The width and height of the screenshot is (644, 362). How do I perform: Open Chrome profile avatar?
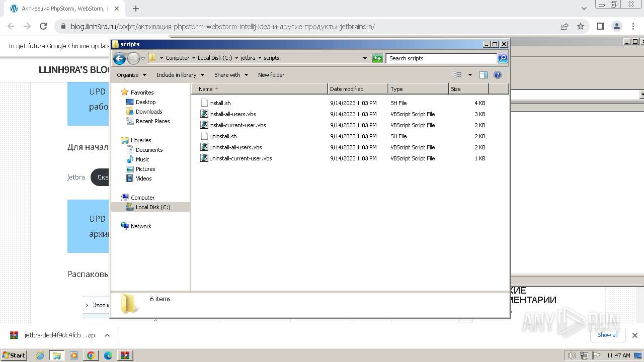click(x=617, y=27)
